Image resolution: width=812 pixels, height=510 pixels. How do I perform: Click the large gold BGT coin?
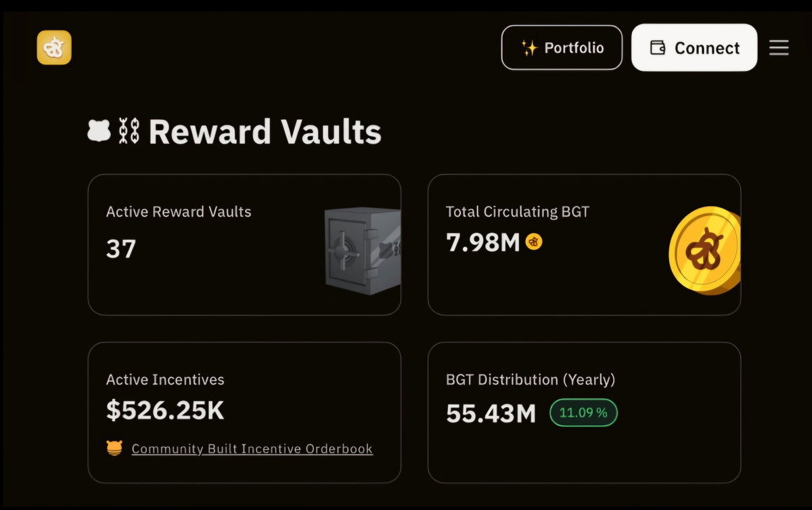pos(705,250)
